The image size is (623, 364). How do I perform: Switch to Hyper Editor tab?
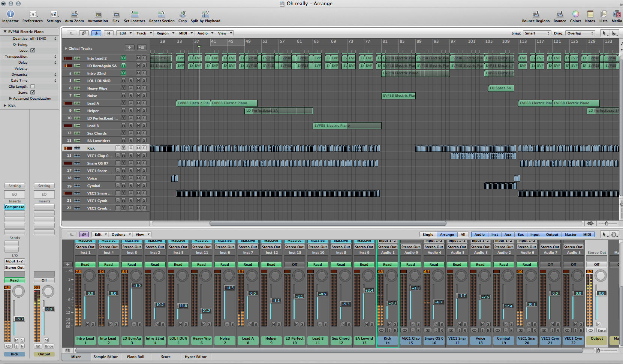click(195, 357)
